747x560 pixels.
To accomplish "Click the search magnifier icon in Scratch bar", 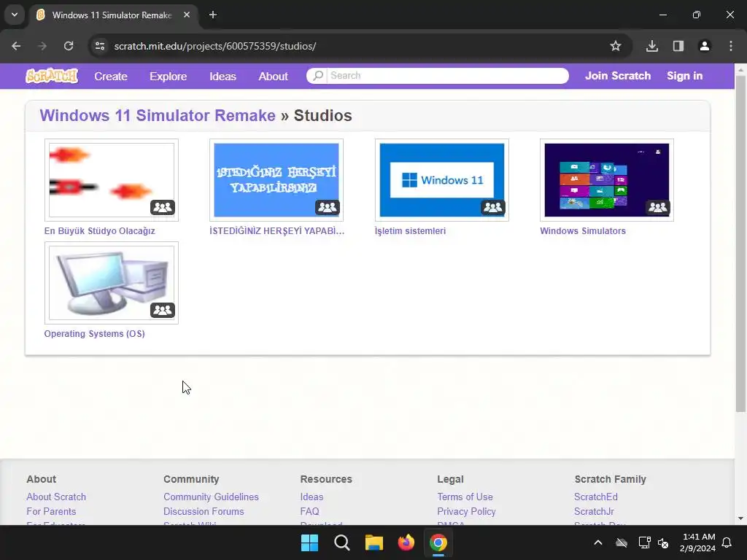I will (318, 76).
